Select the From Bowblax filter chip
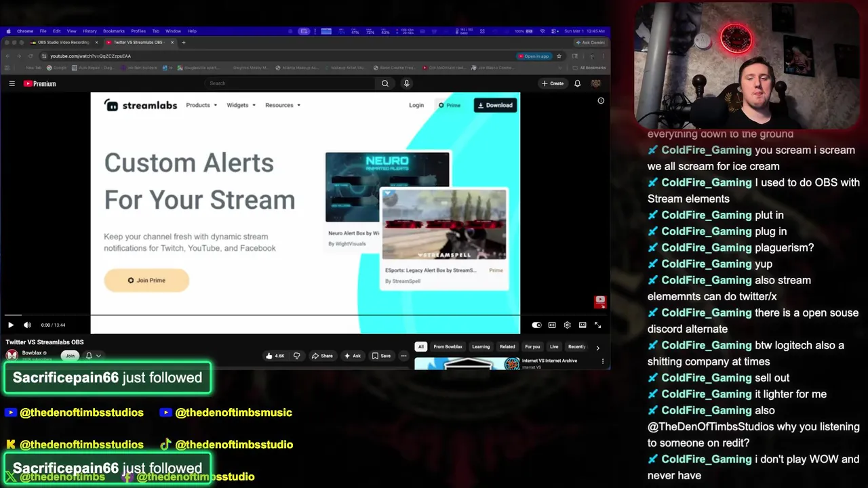 click(448, 347)
